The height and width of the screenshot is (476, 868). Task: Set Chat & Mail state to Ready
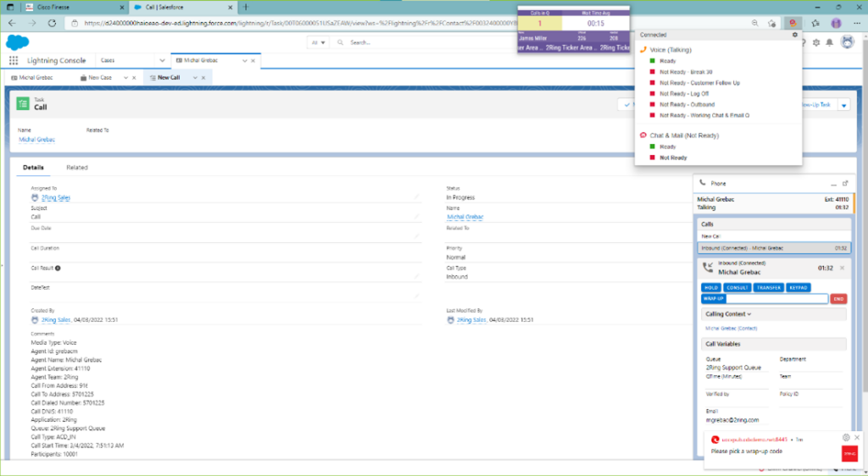point(668,147)
